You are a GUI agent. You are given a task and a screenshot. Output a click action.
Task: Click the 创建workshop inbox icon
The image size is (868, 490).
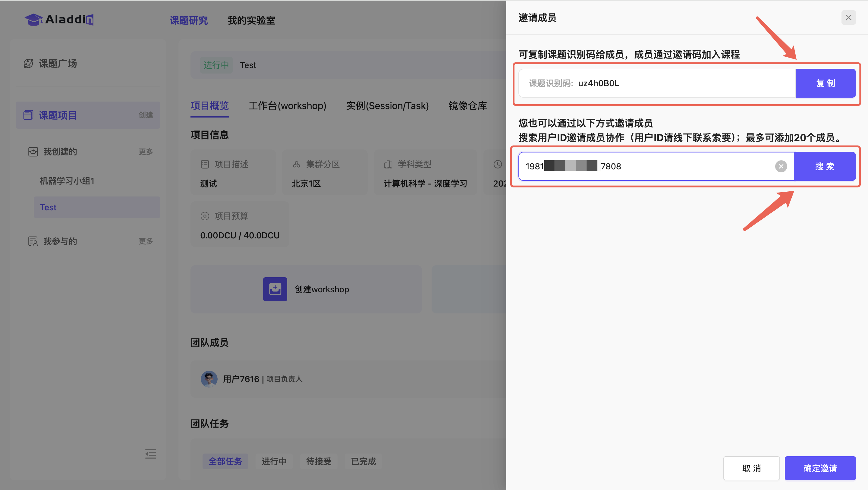click(x=275, y=289)
